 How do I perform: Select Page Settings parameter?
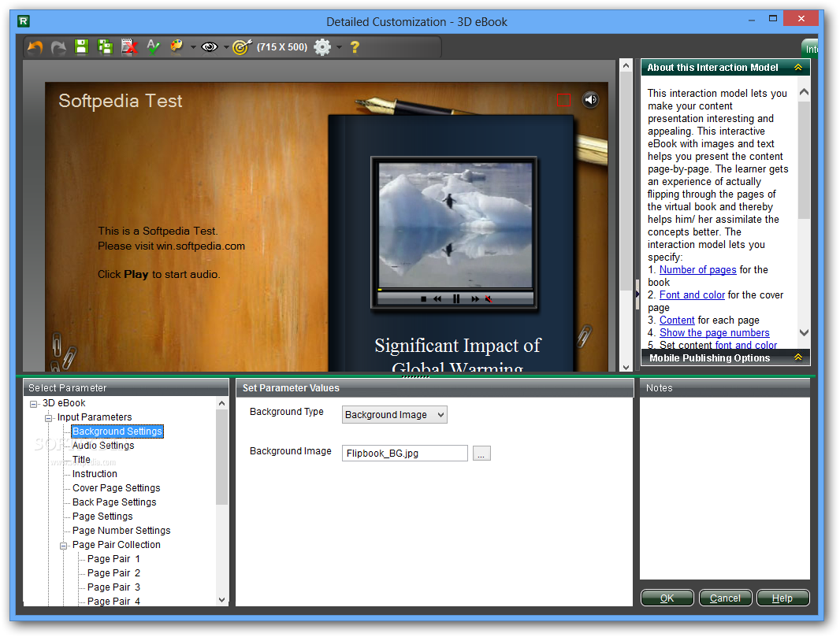click(103, 516)
